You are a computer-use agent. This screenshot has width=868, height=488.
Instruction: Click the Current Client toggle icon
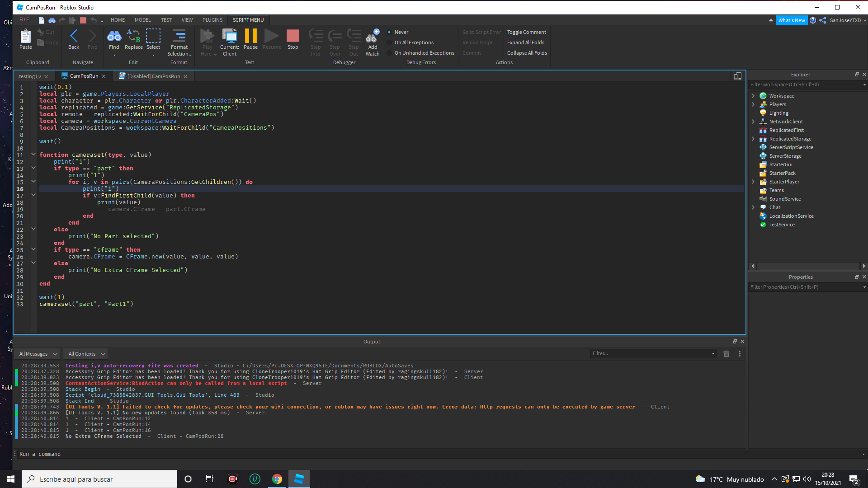[230, 37]
